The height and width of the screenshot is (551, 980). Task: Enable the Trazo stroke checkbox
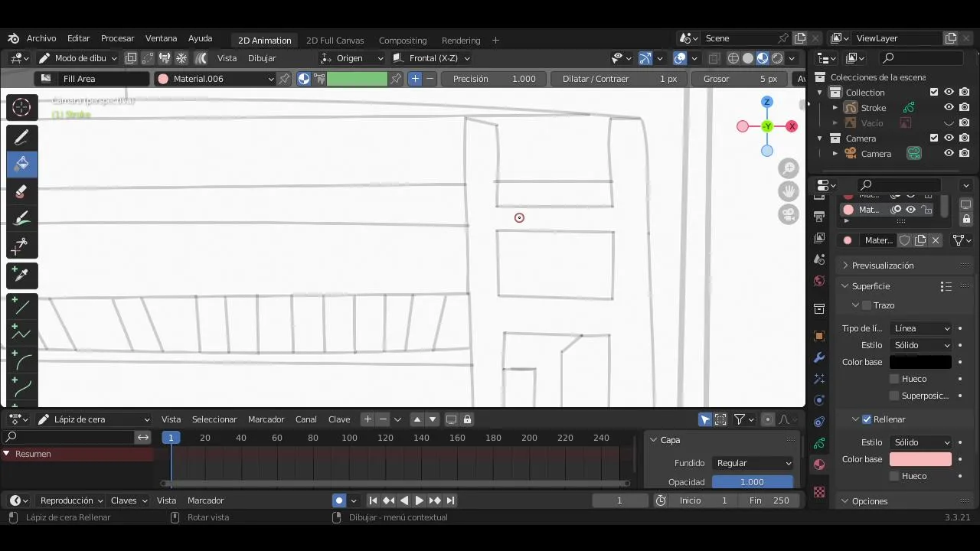click(x=867, y=305)
